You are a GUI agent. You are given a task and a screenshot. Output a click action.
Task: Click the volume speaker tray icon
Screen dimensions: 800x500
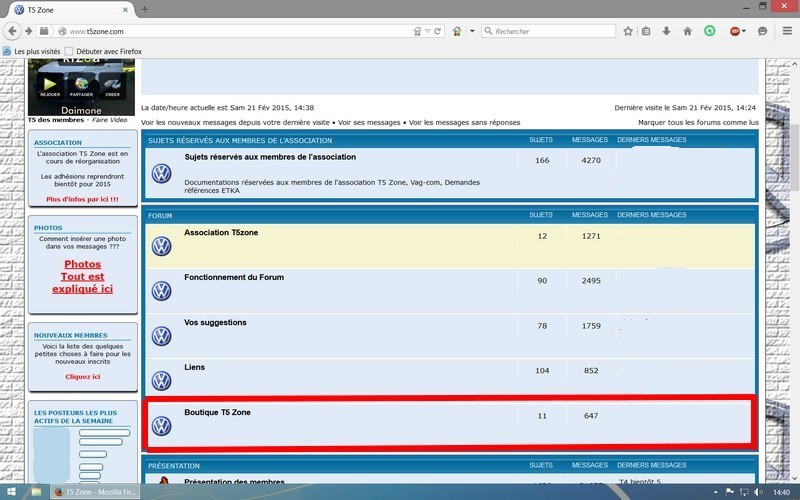tap(759, 492)
